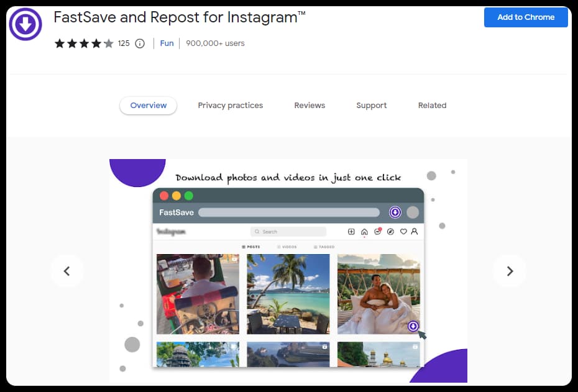Click the gray address bar in preview
Viewport: 578px width, 392px height.
click(x=289, y=212)
